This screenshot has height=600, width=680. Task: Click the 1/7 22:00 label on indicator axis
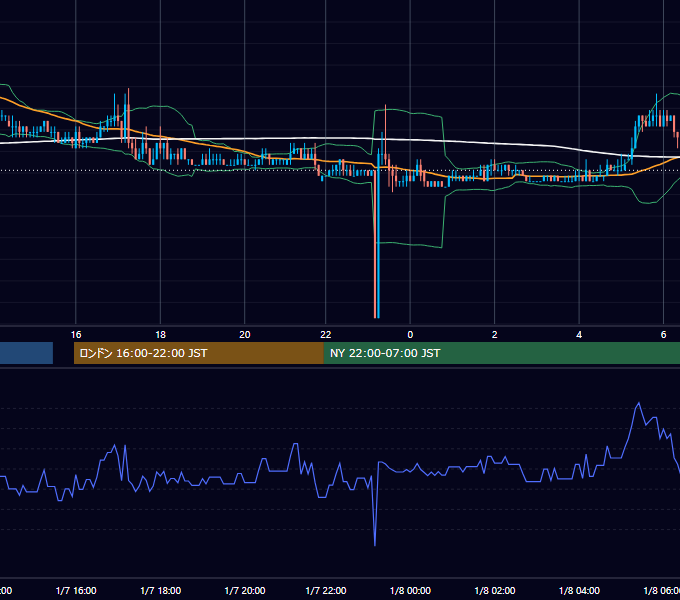326,590
